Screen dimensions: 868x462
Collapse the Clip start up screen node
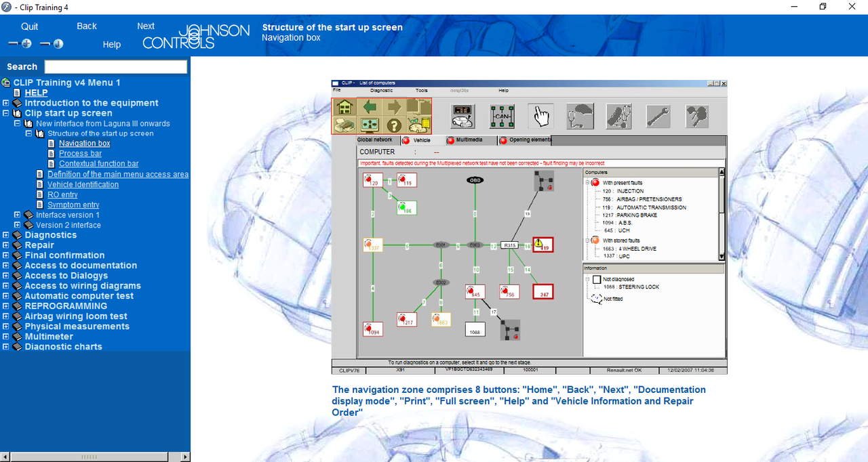6,113
